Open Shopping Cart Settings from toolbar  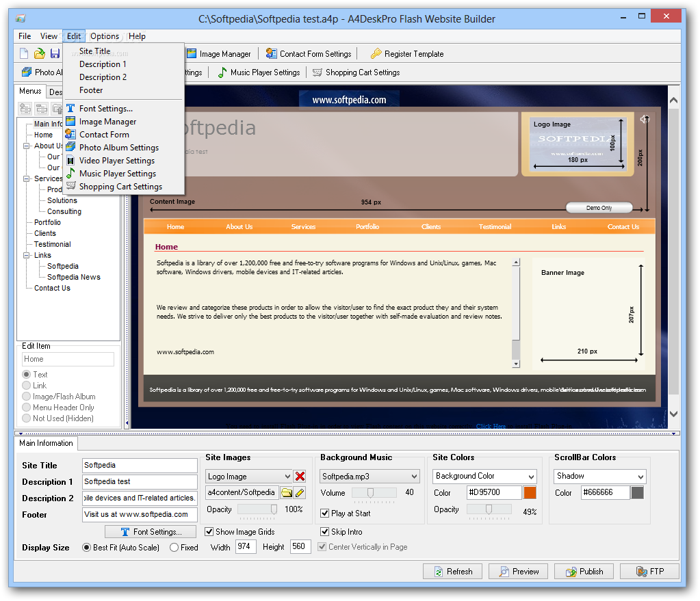tap(357, 72)
